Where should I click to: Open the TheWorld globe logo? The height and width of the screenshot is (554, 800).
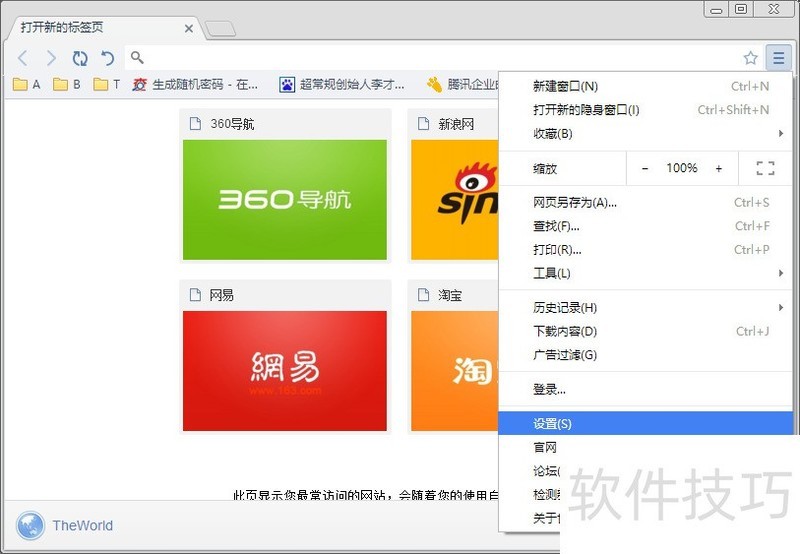tap(31, 525)
